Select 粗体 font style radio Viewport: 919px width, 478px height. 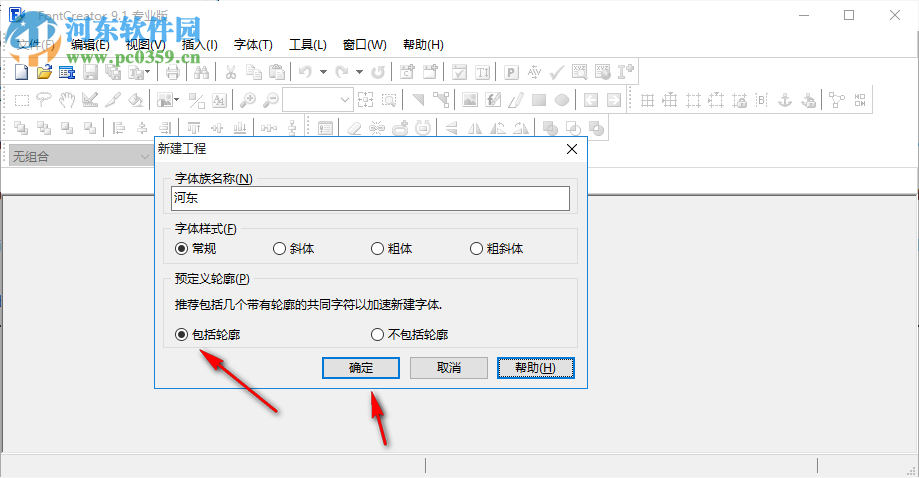click(x=392, y=248)
